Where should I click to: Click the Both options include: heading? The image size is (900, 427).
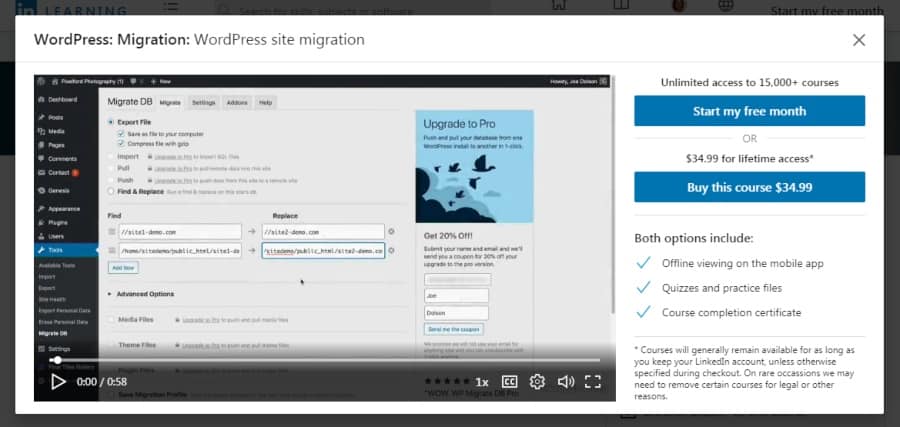[693, 238]
